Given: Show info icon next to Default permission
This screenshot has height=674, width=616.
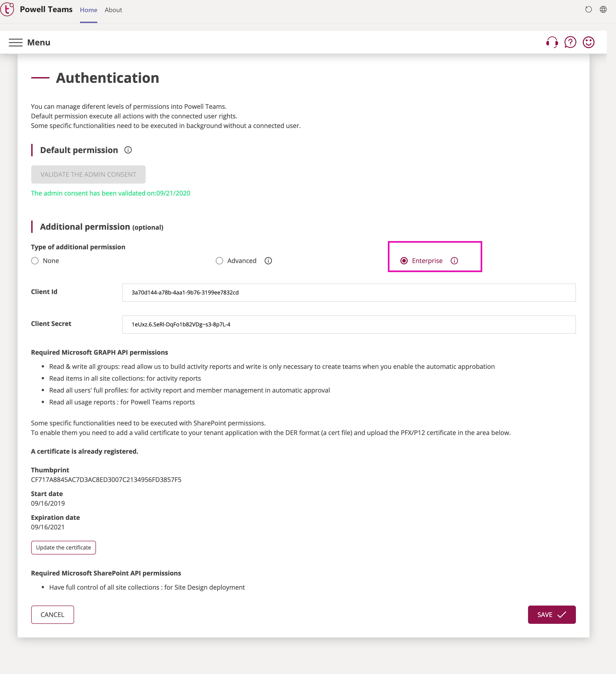Looking at the screenshot, I should (x=128, y=150).
